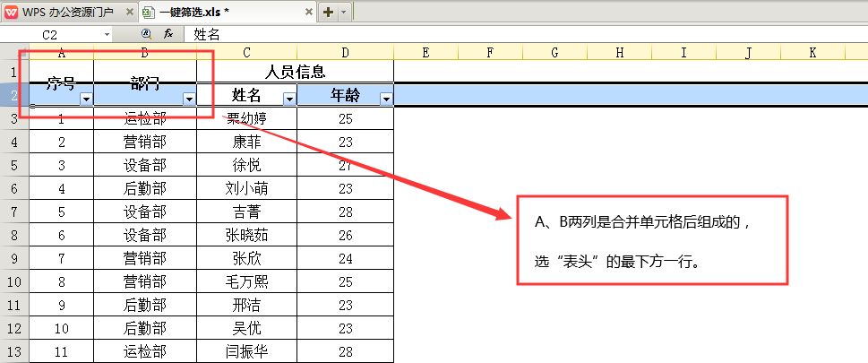Click age 24 cell for 张欣
This screenshot has height=363, width=868.
(x=346, y=258)
